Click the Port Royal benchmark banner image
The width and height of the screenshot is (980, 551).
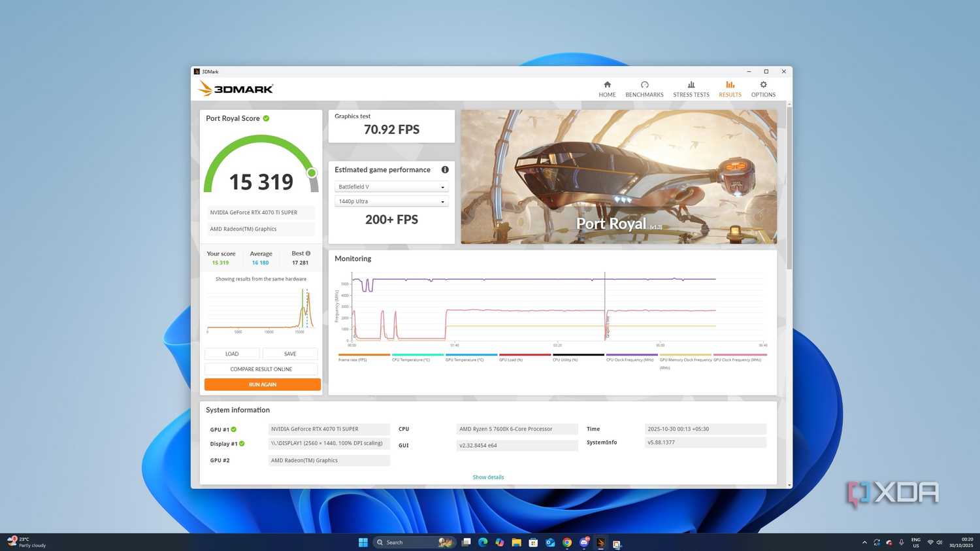coord(619,176)
